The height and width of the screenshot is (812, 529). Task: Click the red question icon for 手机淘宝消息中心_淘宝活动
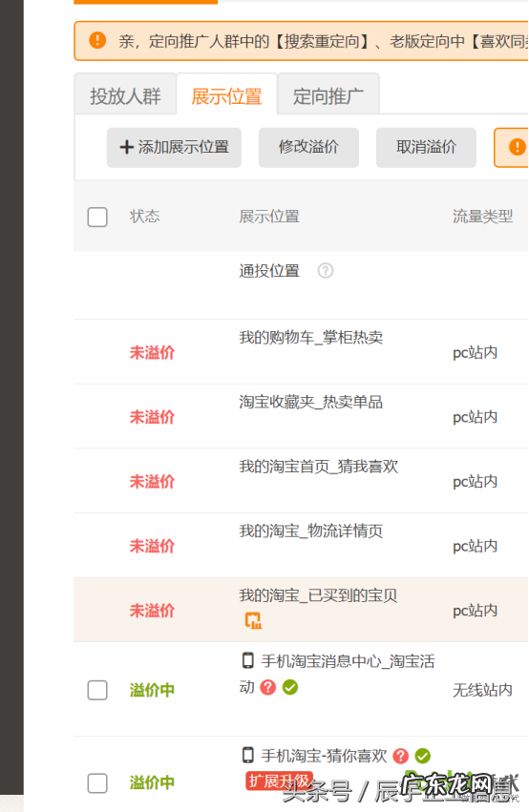click(268, 687)
